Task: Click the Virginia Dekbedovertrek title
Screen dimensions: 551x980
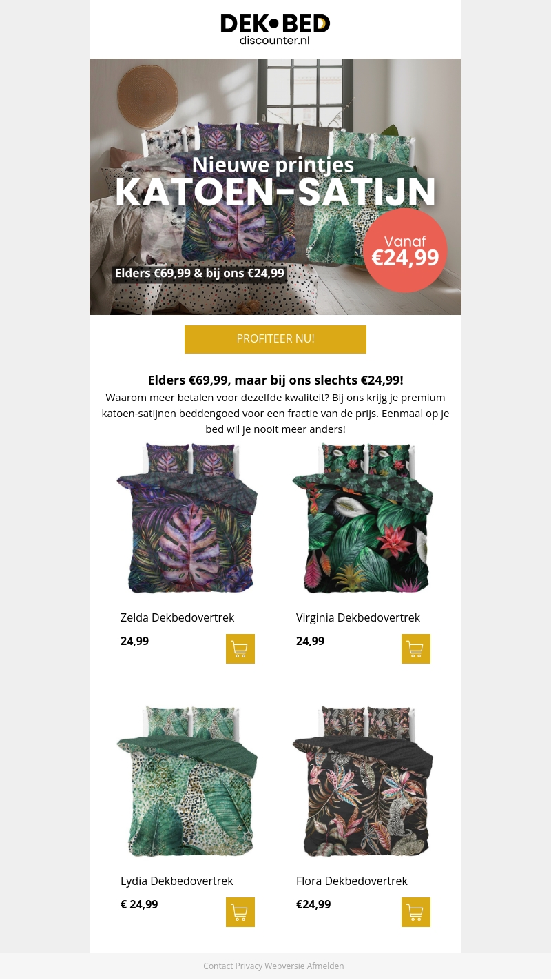Action: [358, 617]
